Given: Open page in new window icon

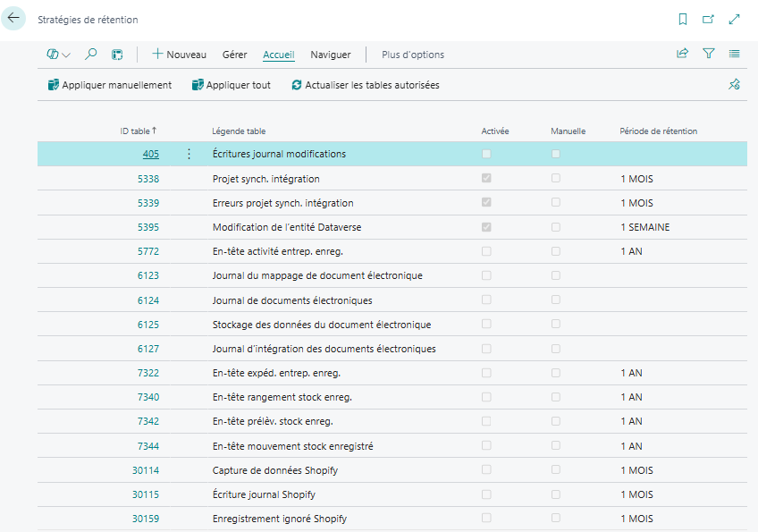Looking at the screenshot, I should [708, 20].
